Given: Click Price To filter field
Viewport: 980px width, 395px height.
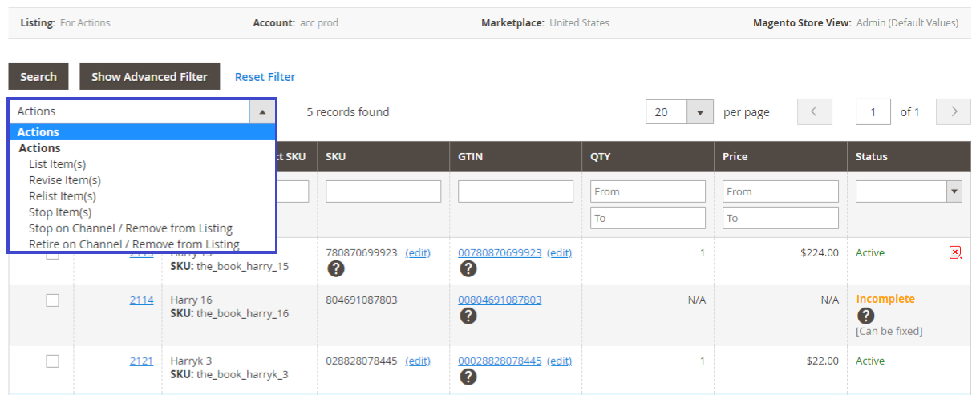Looking at the screenshot, I should click(780, 218).
